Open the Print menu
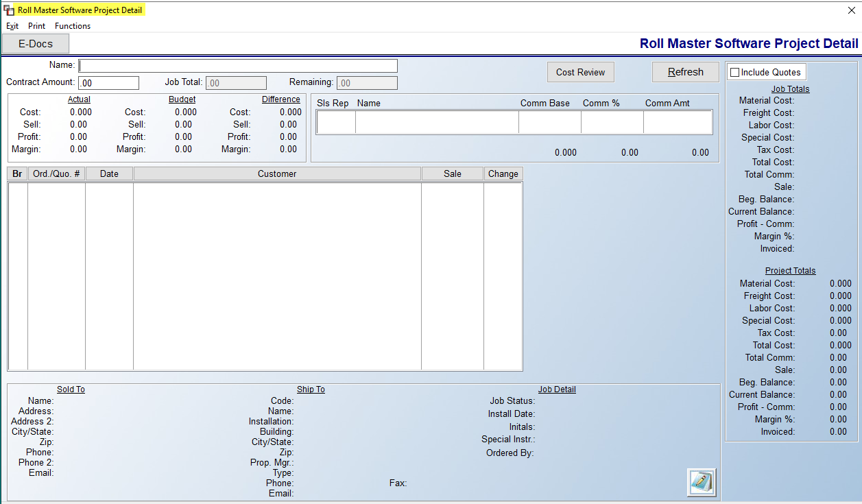Viewport: 862px width, 504px height. click(x=36, y=26)
